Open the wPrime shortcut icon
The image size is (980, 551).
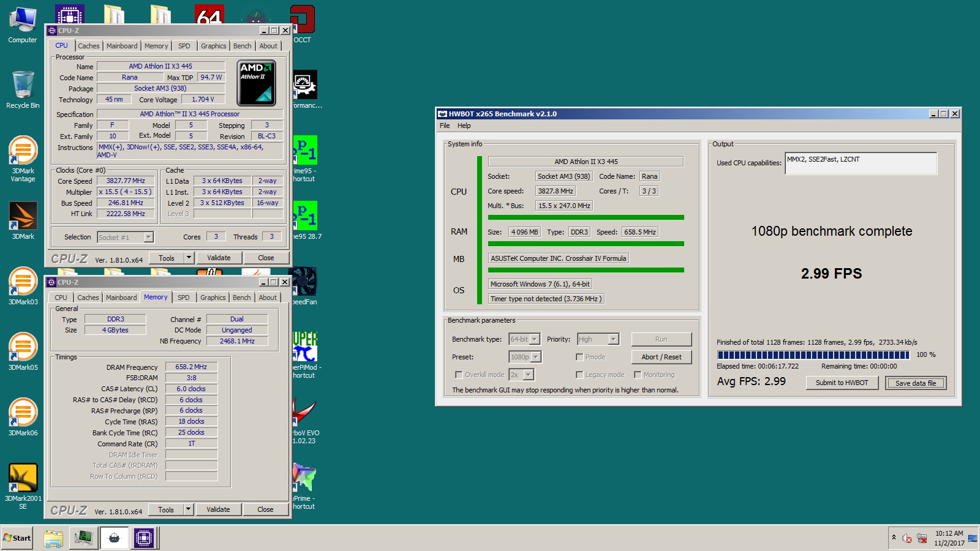(304, 486)
